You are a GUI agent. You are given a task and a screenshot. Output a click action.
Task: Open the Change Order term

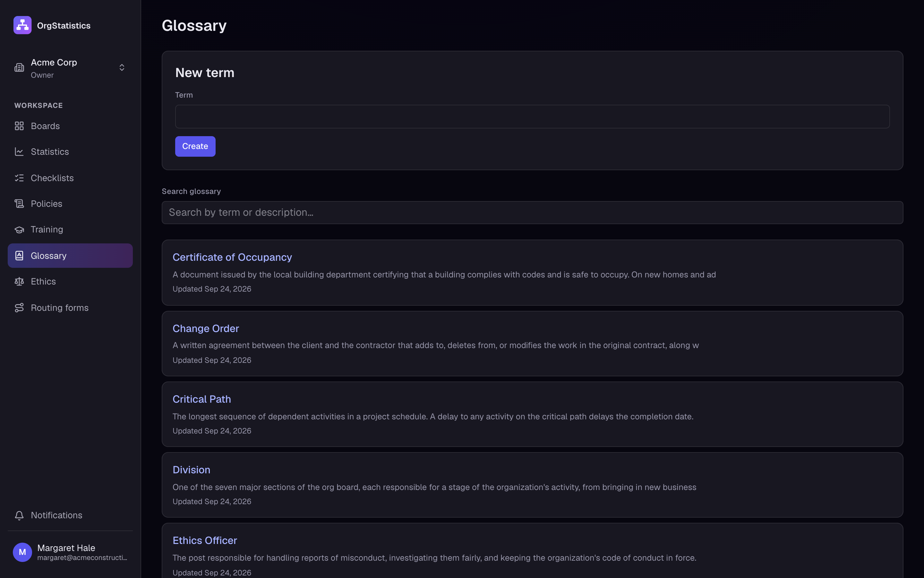(206, 328)
